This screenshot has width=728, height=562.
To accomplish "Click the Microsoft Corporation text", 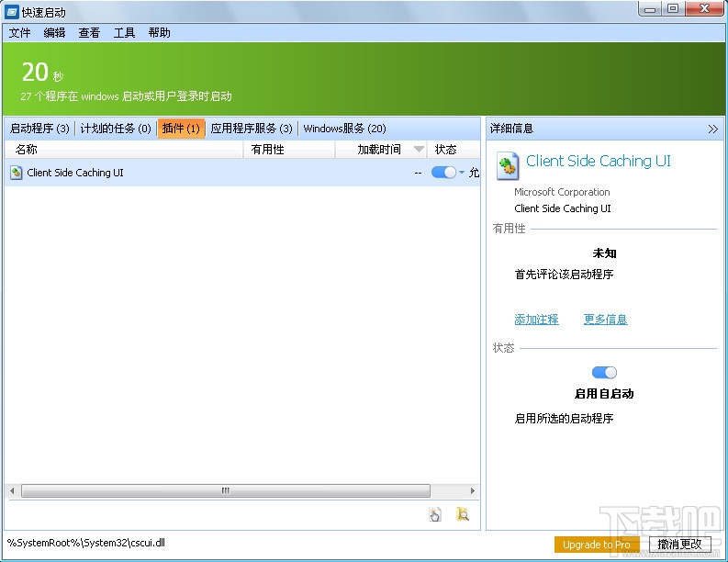I will click(x=562, y=192).
